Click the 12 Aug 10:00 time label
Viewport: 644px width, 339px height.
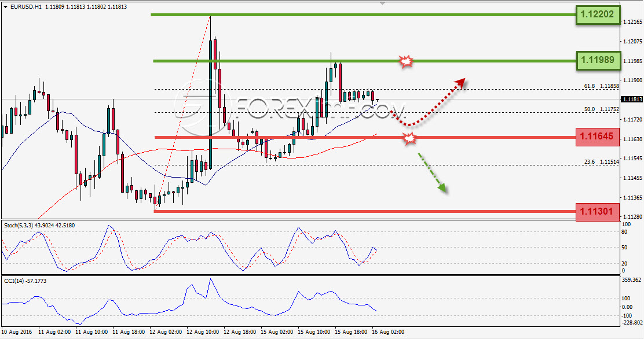point(203,331)
